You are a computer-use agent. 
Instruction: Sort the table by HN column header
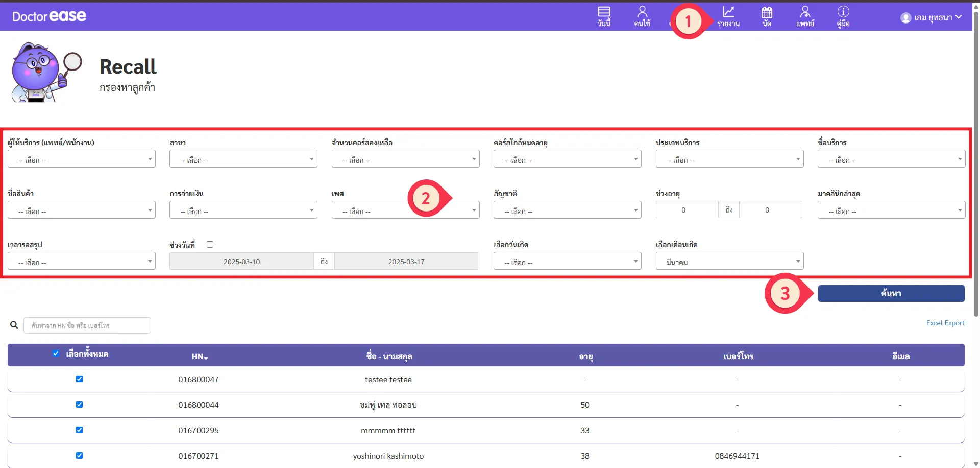pos(200,357)
